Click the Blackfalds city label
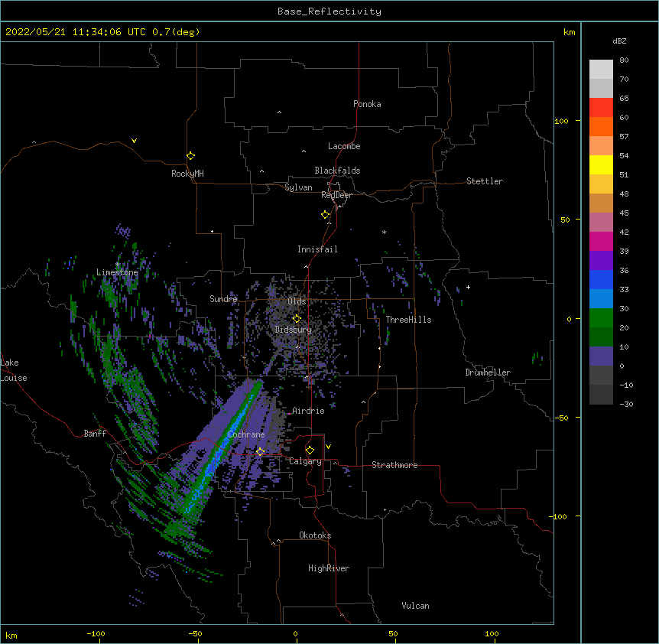This screenshot has height=644, width=659. point(337,171)
